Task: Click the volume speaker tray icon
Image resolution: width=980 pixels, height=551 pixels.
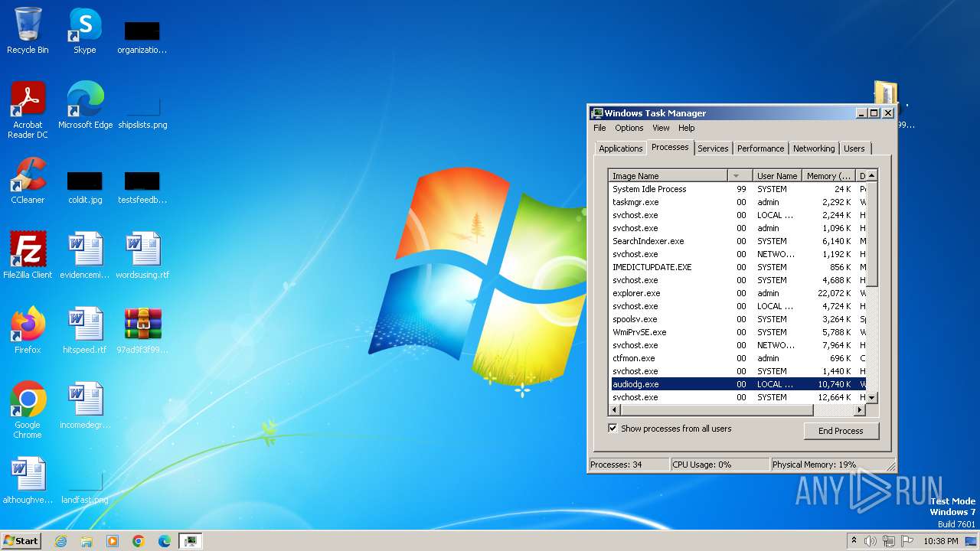Action: [870, 541]
